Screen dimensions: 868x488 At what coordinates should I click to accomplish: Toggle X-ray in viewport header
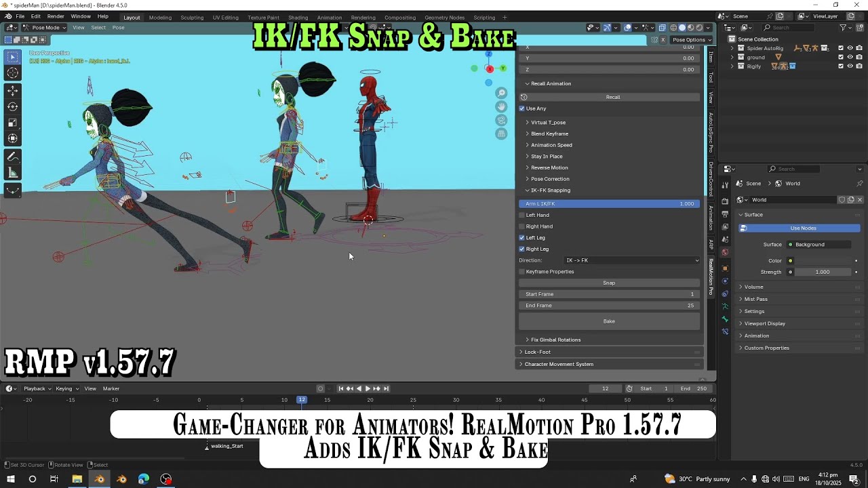(662, 28)
